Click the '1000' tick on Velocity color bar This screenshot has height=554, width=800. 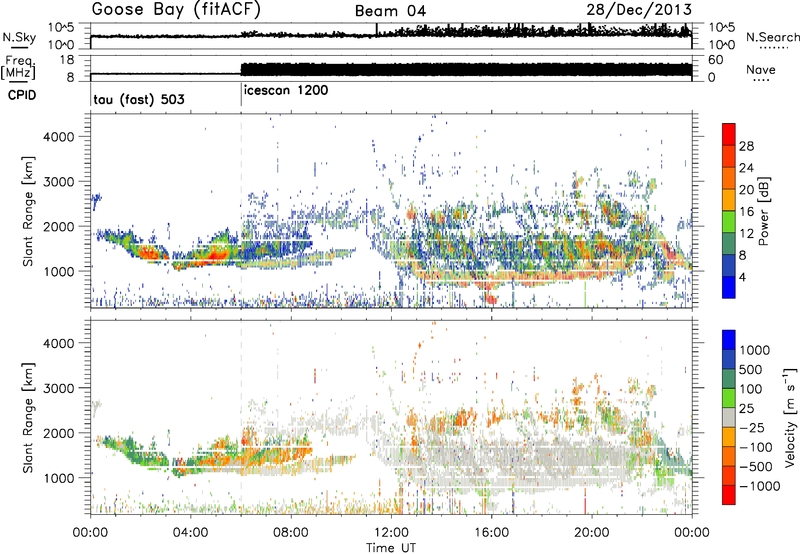point(755,350)
